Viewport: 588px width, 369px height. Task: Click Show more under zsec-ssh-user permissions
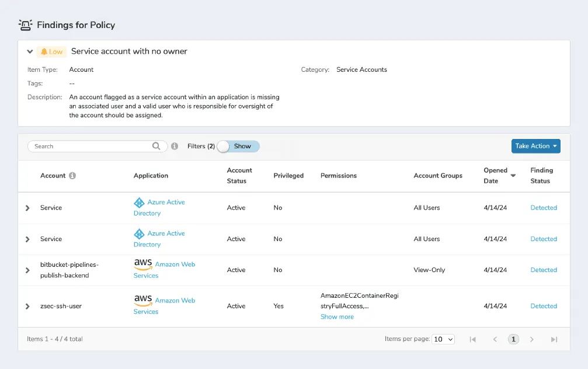click(337, 317)
